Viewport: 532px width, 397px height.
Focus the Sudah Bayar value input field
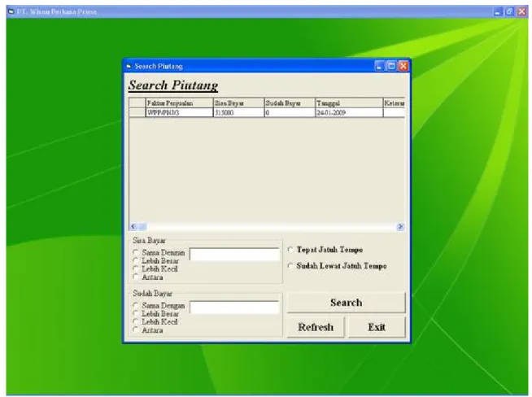234,307
